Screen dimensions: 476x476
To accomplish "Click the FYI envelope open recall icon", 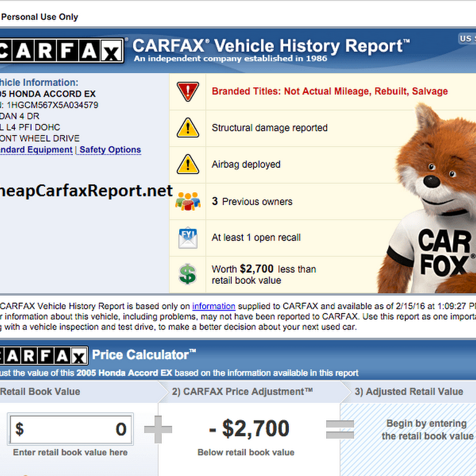I will (x=188, y=238).
